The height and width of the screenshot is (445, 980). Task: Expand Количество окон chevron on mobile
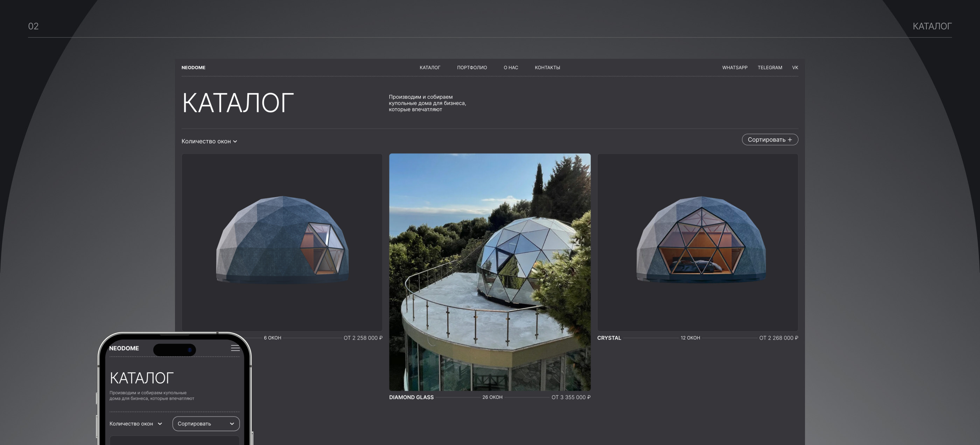(x=160, y=424)
